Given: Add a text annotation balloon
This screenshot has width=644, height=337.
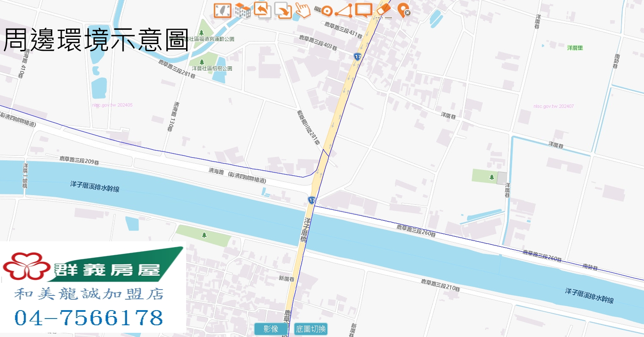Looking at the screenshot, I should pos(363,10).
